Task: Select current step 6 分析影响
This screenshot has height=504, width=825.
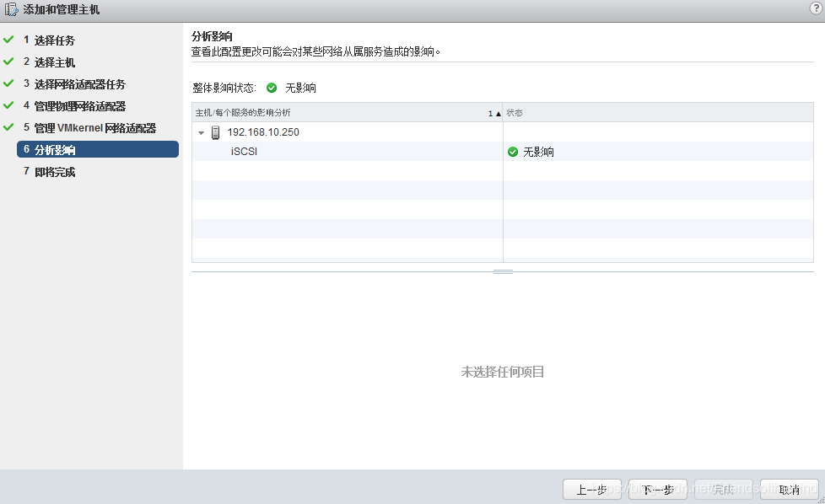Action: tap(98, 149)
